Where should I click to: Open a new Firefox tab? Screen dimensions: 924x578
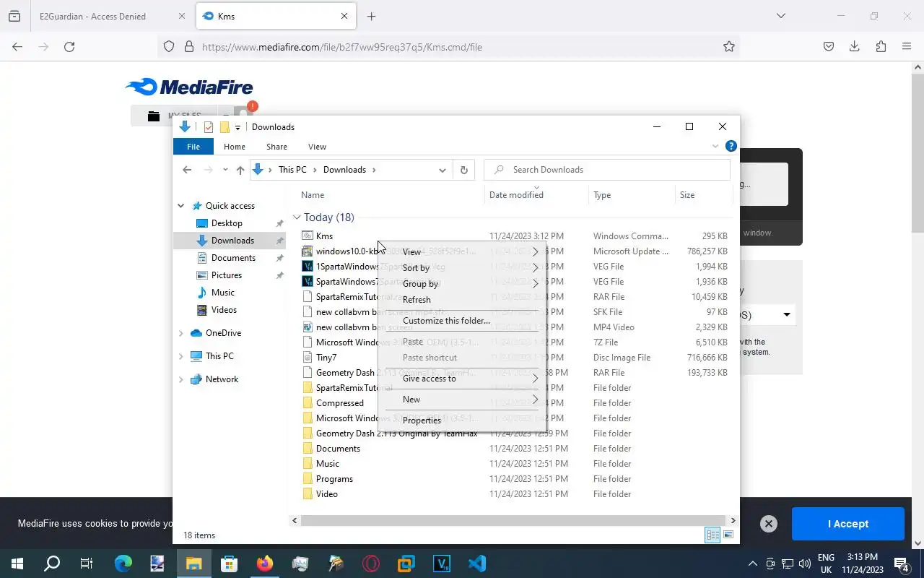pyautogui.click(x=371, y=16)
